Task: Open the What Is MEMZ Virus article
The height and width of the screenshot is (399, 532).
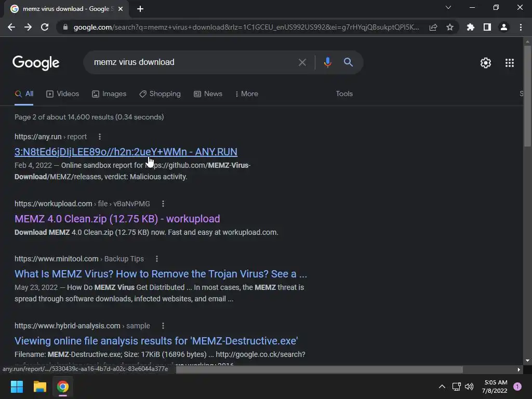Action: 161,274
